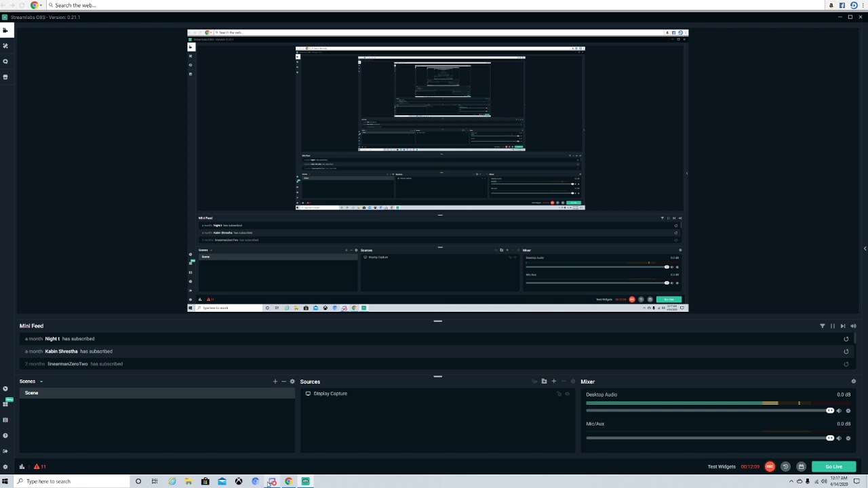Click the preview area of the display capture
868x488 pixels.
[437, 170]
